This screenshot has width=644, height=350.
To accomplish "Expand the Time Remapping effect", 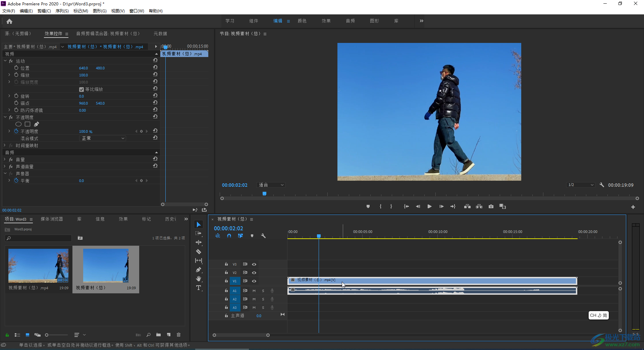I will (5, 145).
